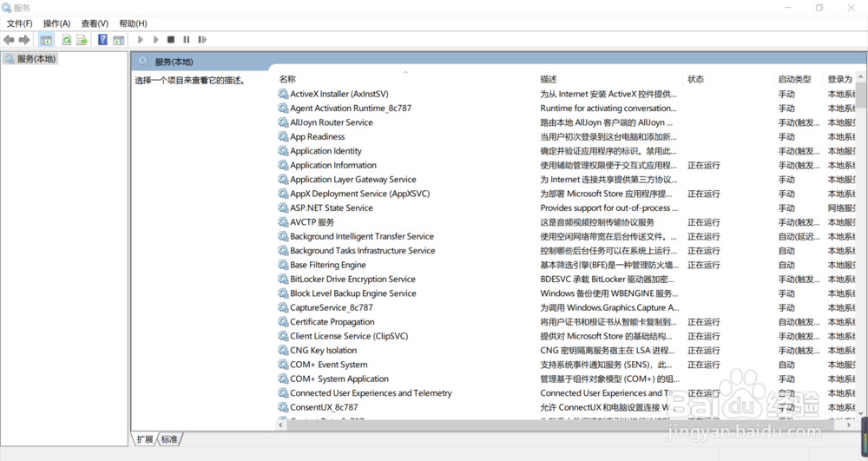The height and width of the screenshot is (461, 868).
Task: Select 服务(本地) in the left tree
Action: coord(30,59)
